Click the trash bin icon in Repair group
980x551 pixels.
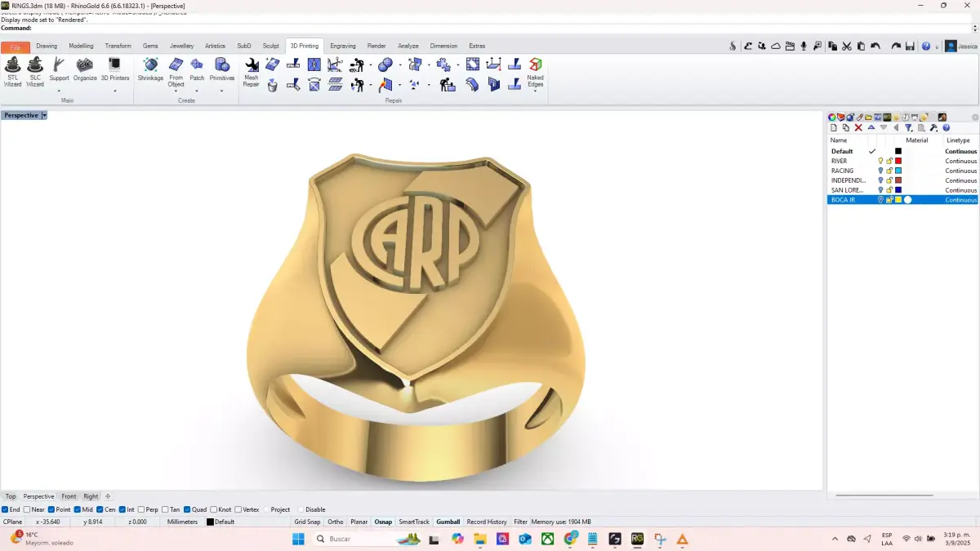(x=272, y=85)
